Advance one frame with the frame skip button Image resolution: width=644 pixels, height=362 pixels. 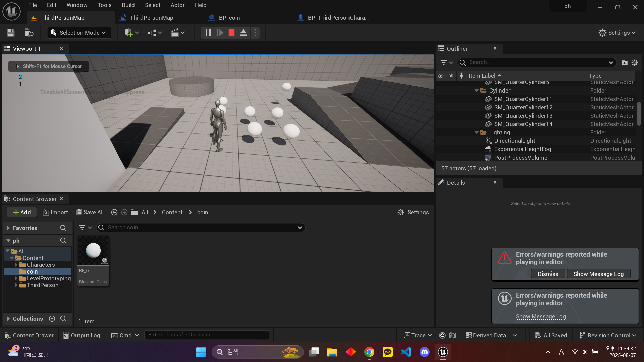coord(220,33)
